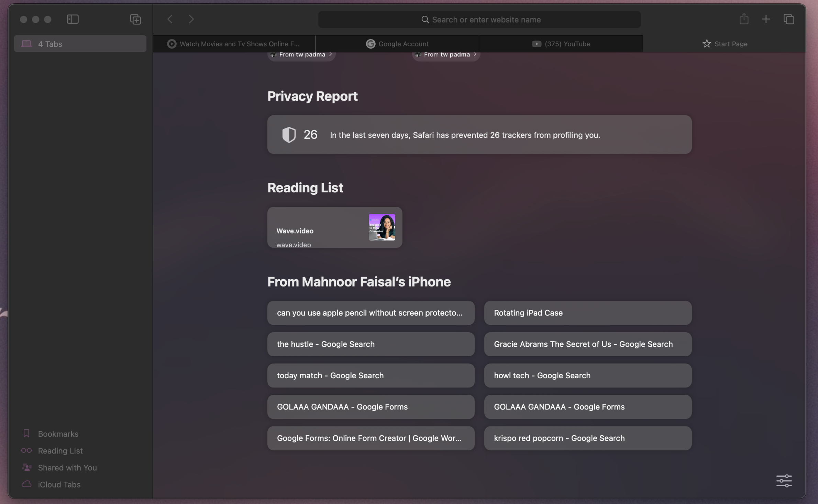Click the YouTube tab favicon
This screenshot has height=504, width=818.
pyautogui.click(x=537, y=44)
